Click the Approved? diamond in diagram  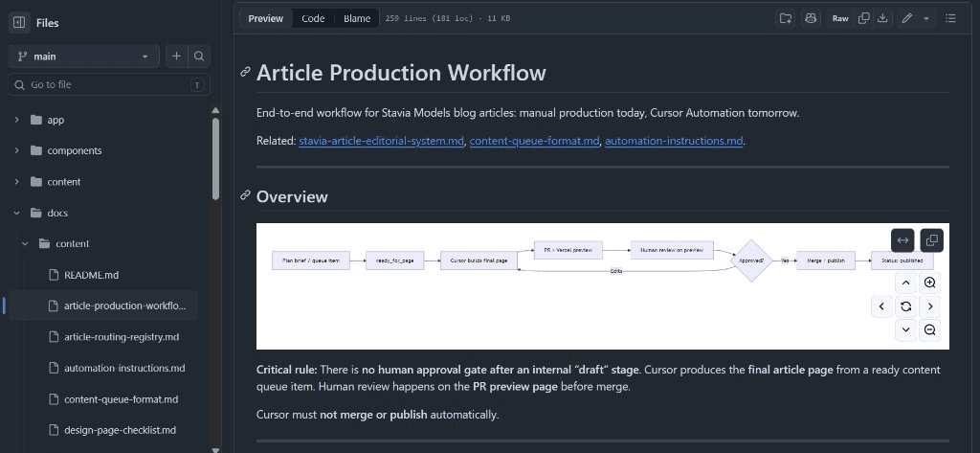tap(751, 260)
